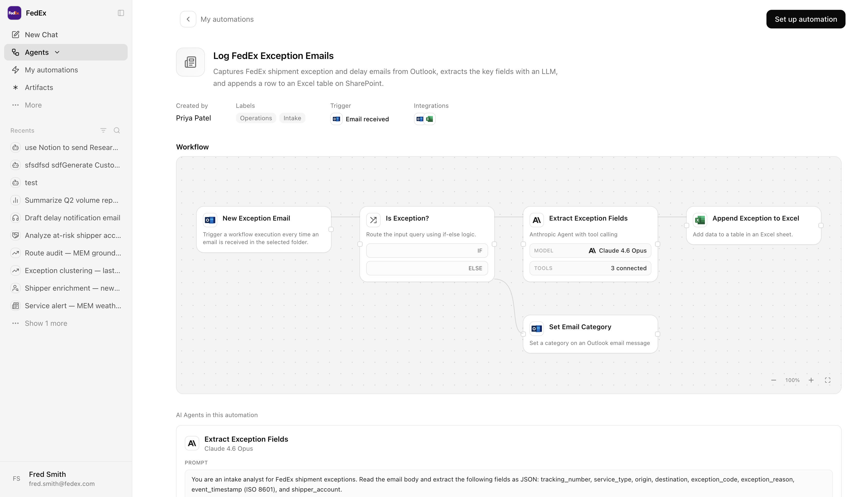This screenshot has width=868, height=497.
Task: Click Anthropic icon on Extract Exception Fields node
Action: (x=536, y=220)
